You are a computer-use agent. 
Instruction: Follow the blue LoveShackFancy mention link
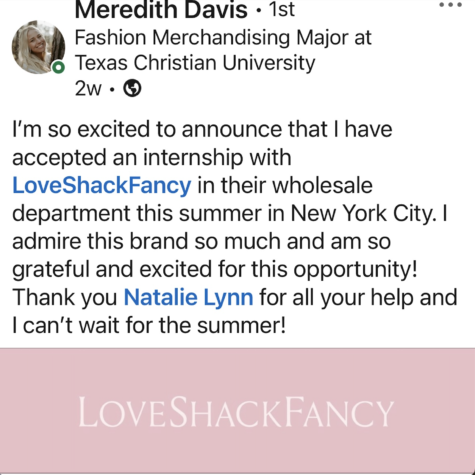point(102,185)
